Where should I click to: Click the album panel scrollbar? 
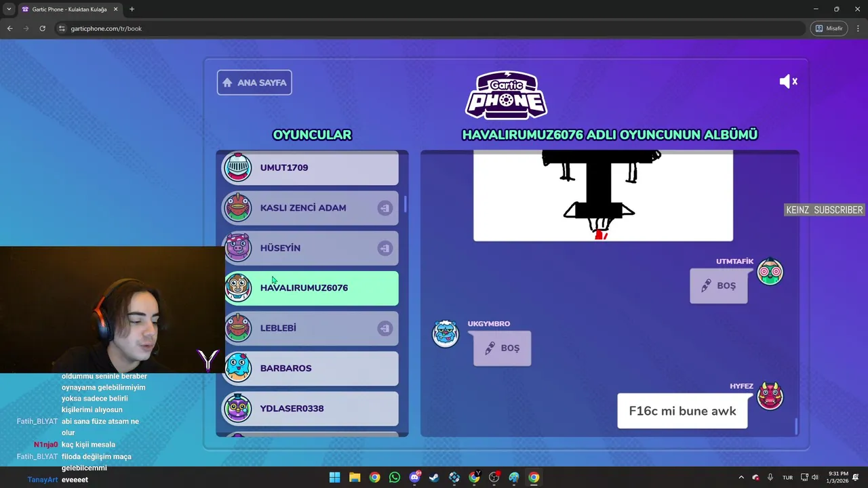[x=795, y=426]
